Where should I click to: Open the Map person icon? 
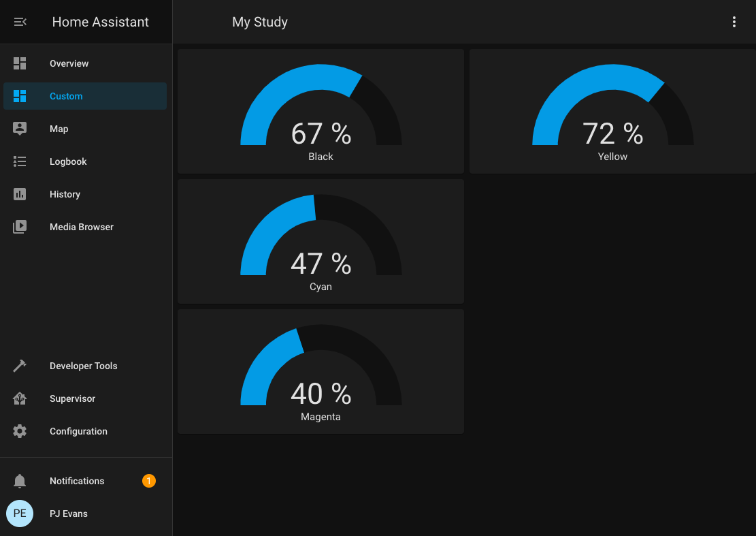click(x=20, y=129)
